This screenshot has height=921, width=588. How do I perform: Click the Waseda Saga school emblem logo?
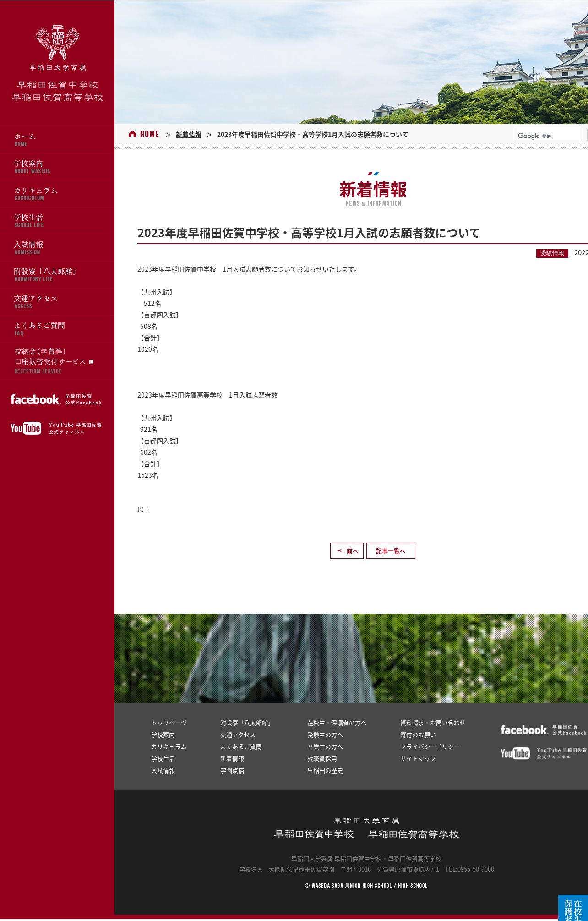coord(58,44)
